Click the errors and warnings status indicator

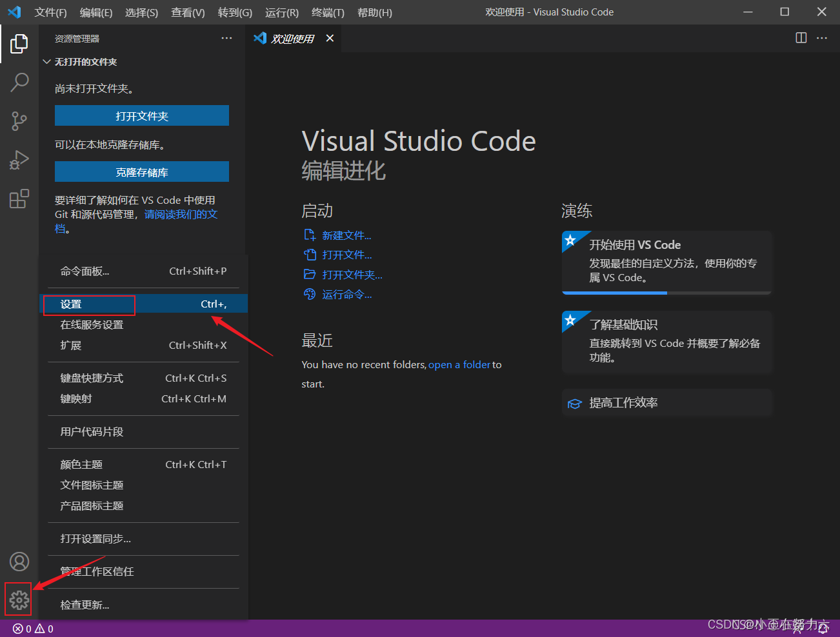pos(34,629)
